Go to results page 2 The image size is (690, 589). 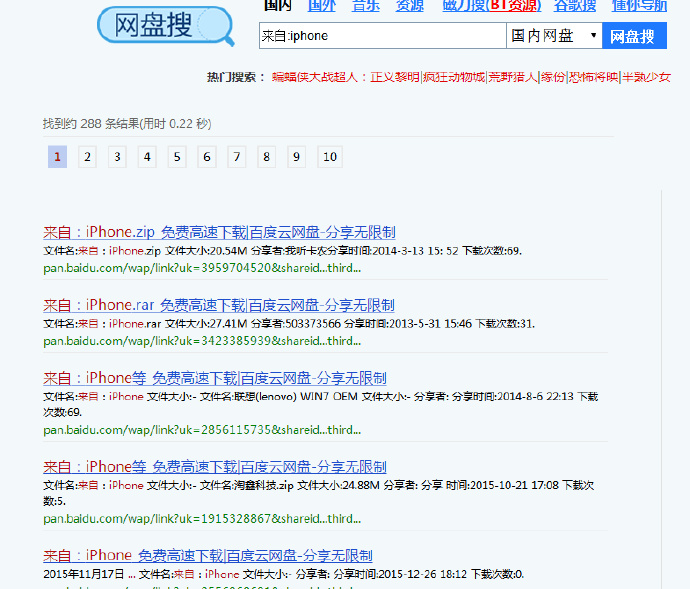click(87, 157)
